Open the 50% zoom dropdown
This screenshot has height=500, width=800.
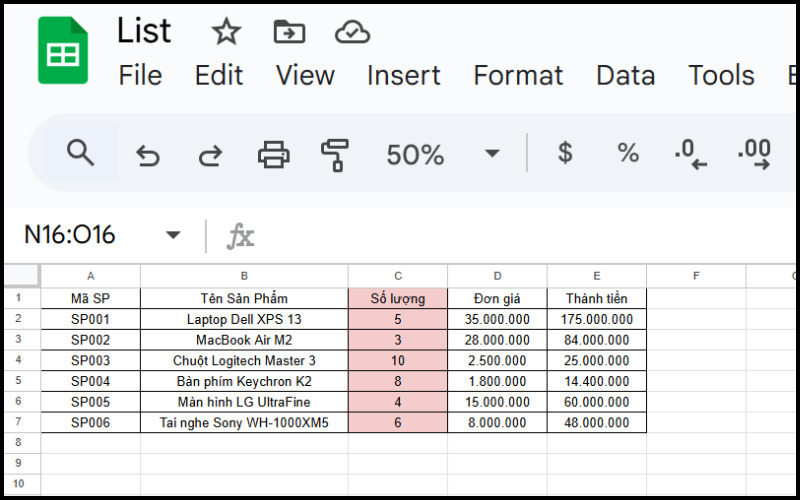pyautogui.click(x=491, y=154)
